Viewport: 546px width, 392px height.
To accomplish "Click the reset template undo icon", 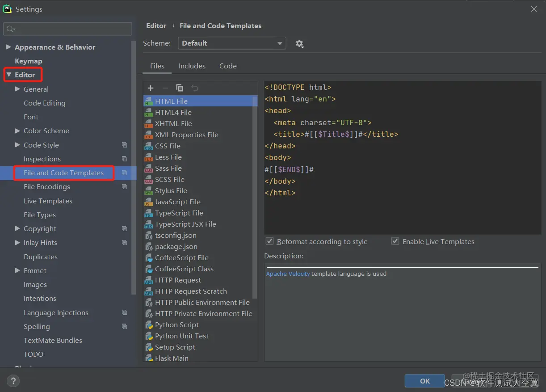I will (x=194, y=88).
